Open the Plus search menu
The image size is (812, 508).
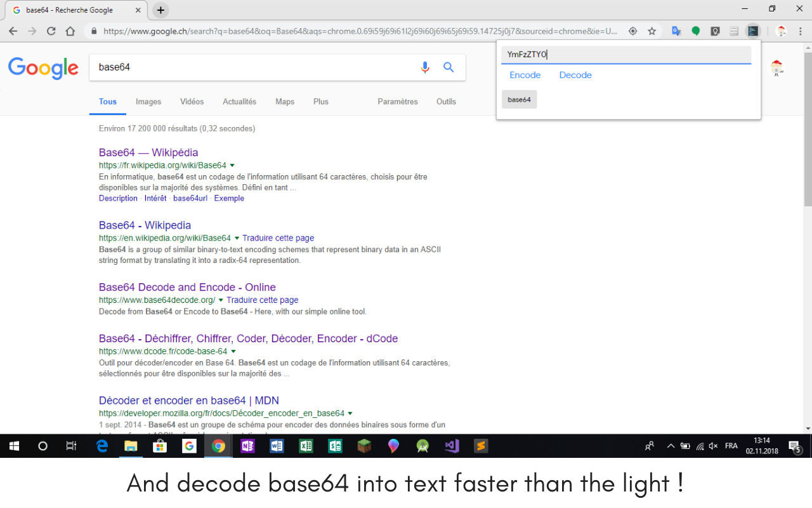click(x=321, y=102)
